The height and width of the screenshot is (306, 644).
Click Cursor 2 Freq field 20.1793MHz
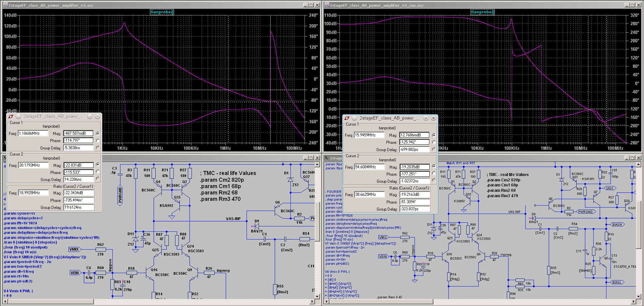point(33,165)
